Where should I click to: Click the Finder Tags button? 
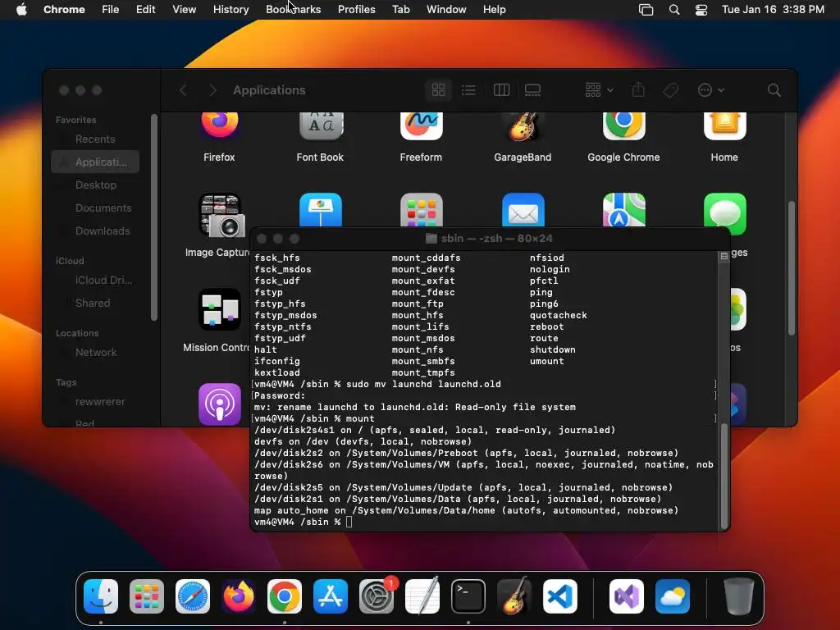[x=670, y=90]
